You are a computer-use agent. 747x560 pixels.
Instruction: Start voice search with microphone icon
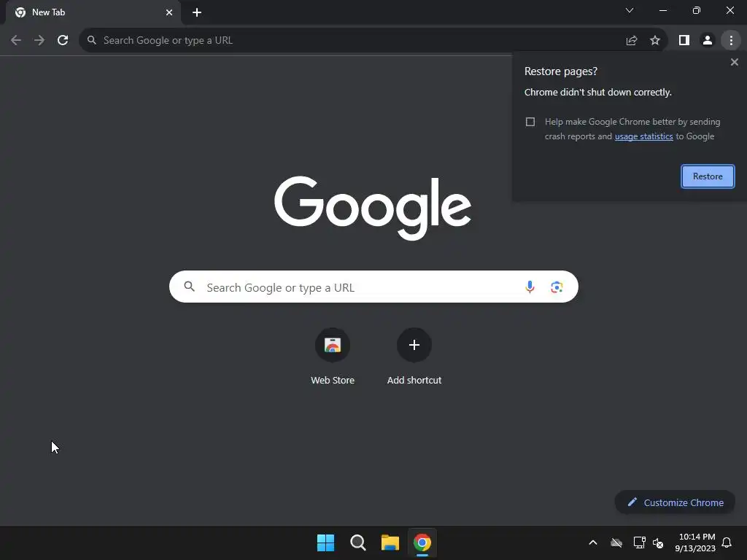click(x=530, y=287)
